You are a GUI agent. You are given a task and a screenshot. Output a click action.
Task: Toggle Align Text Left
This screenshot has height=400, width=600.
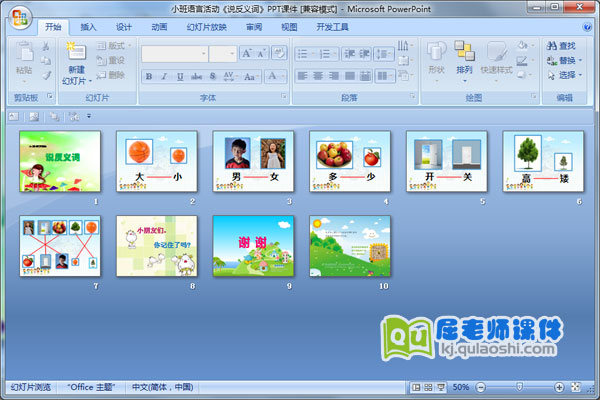click(x=302, y=76)
